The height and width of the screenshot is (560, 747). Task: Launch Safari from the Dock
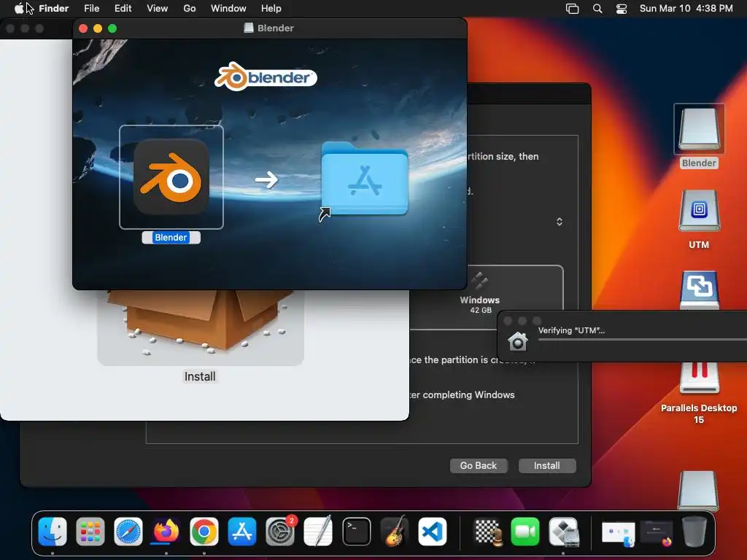128,532
